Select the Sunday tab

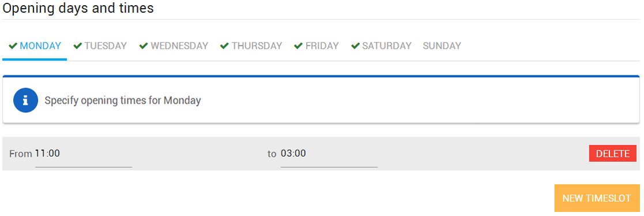click(442, 46)
